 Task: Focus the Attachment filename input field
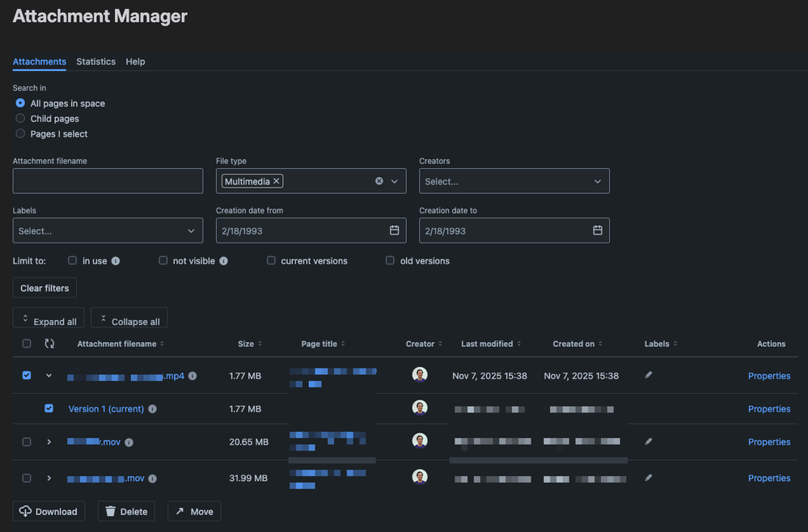click(x=108, y=181)
